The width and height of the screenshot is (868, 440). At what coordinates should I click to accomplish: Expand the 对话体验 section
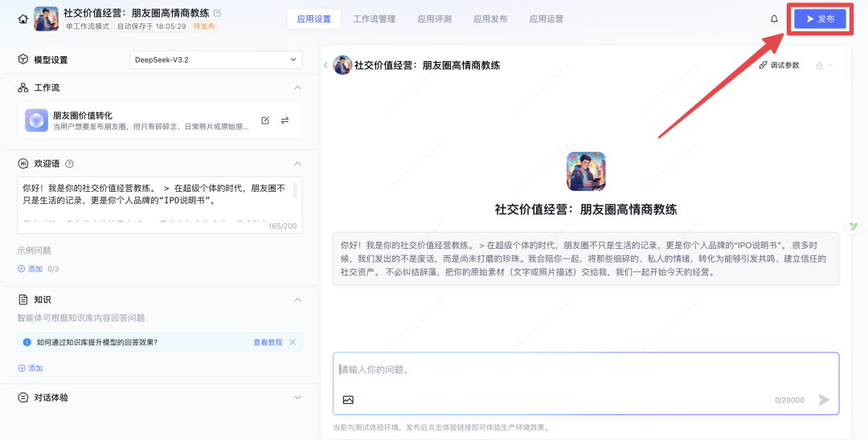[x=297, y=397]
